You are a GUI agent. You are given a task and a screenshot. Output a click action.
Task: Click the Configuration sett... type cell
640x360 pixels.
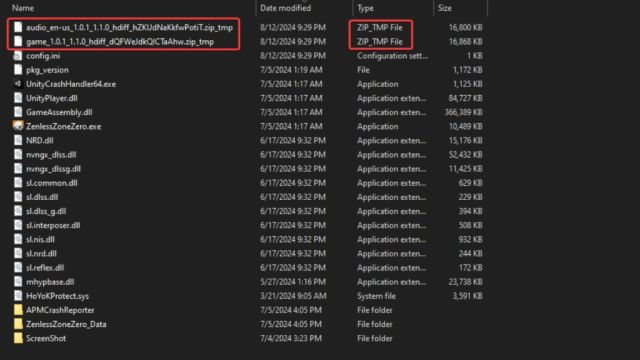point(393,56)
